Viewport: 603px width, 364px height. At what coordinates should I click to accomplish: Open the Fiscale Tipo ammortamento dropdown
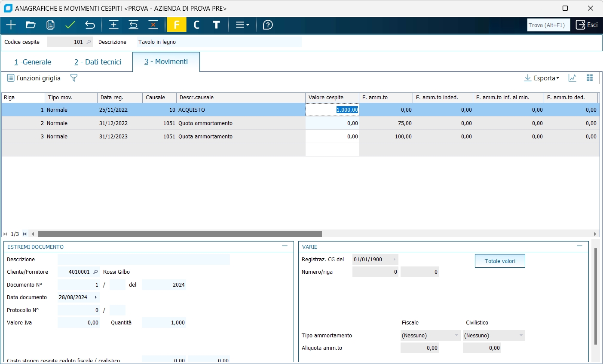[x=430, y=336]
